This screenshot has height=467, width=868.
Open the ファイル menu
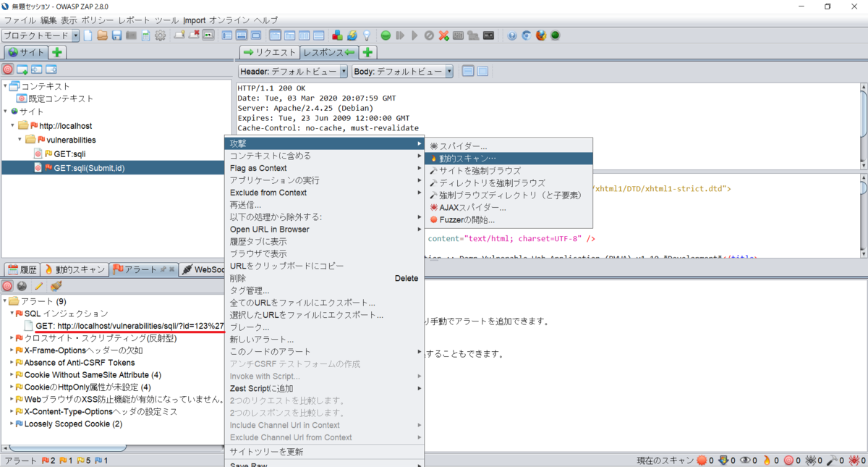20,20
